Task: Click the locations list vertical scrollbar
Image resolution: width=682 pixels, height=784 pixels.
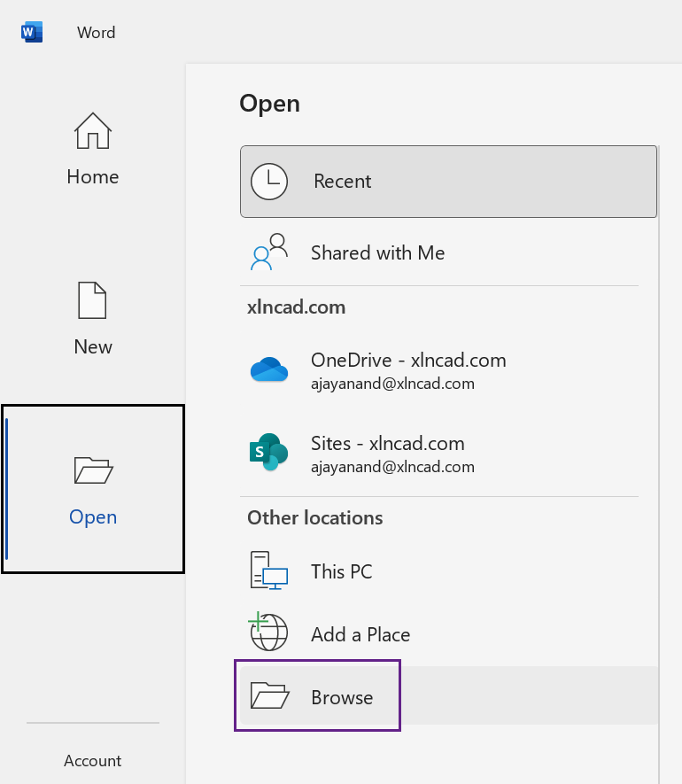Action: (660, 464)
